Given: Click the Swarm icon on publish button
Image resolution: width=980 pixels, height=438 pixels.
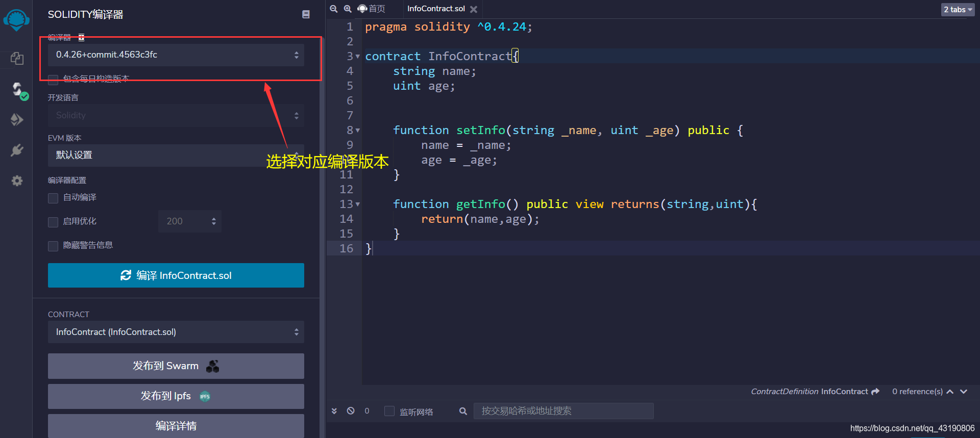Looking at the screenshot, I should (x=213, y=366).
